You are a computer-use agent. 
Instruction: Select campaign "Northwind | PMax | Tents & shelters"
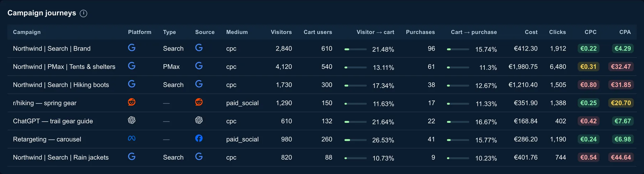pos(64,67)
